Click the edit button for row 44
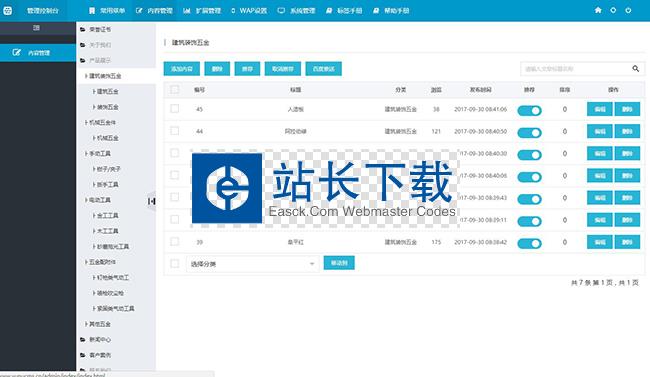Screen dimensions: 650x377 tap(600, 131)
